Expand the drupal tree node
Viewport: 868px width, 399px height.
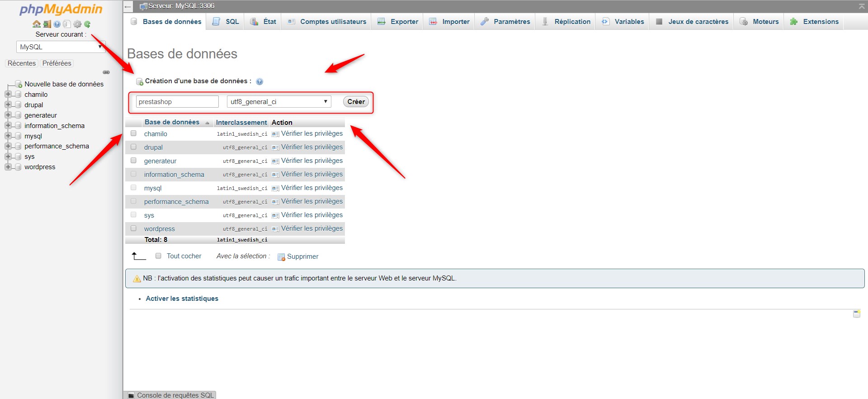pos(8,104)
